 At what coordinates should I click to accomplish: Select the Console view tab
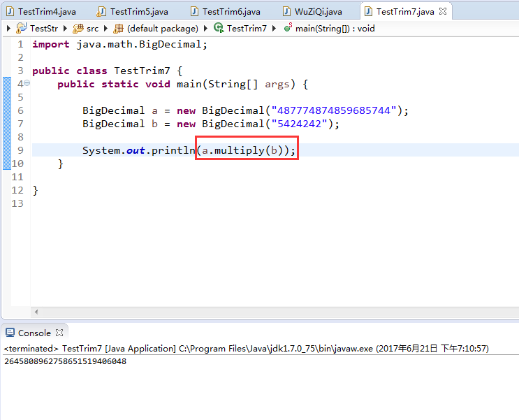(34, 333)
